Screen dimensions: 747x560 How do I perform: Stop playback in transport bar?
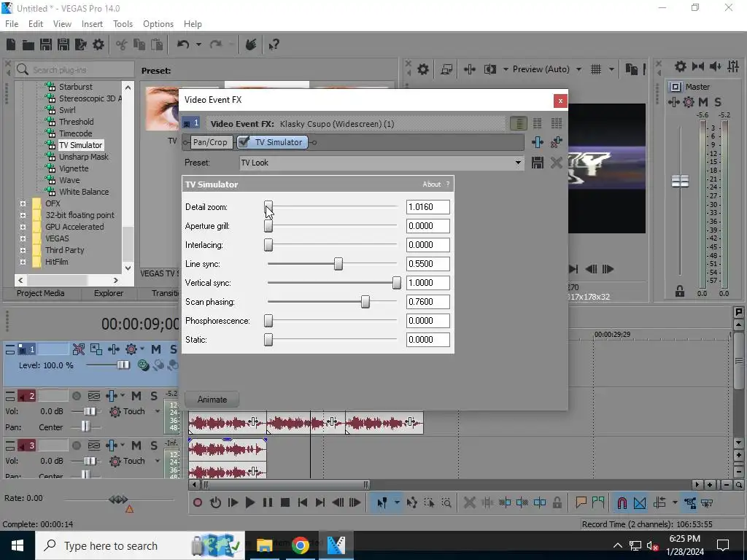tap(285, 502)
